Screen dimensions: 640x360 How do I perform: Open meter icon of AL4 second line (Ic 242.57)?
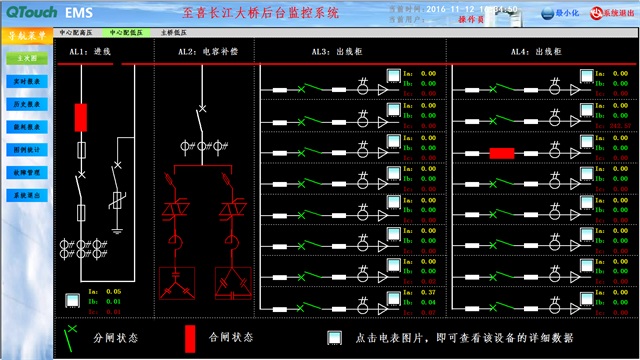(x=587, y=109)
